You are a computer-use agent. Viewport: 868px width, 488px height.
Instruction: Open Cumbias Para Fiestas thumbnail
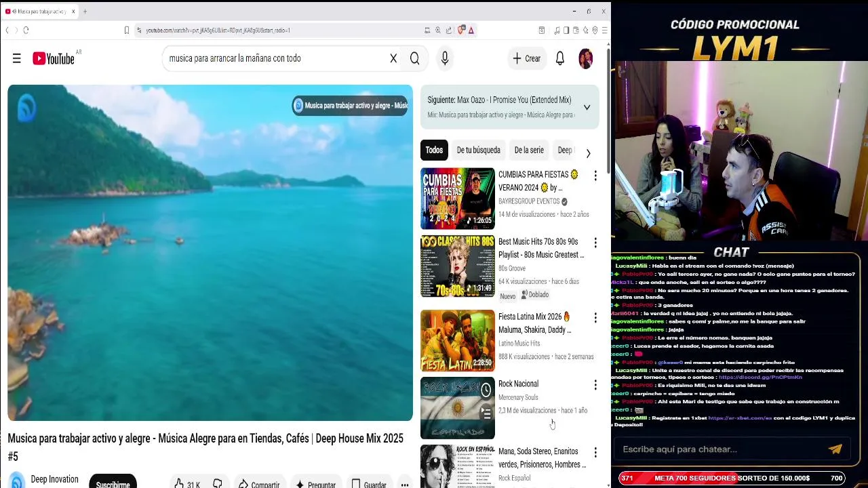click(458, 199)
